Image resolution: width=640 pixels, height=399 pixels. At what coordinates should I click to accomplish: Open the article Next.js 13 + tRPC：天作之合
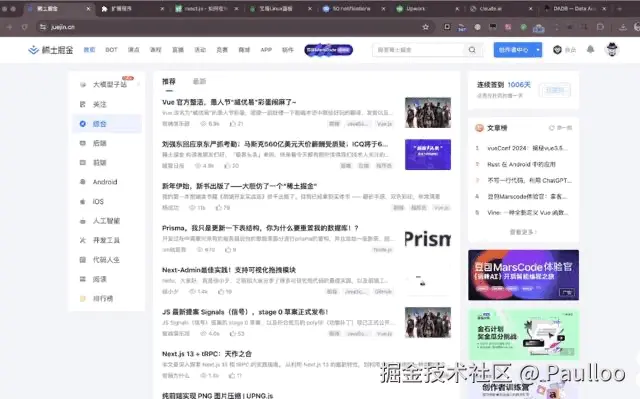[207, 354]
